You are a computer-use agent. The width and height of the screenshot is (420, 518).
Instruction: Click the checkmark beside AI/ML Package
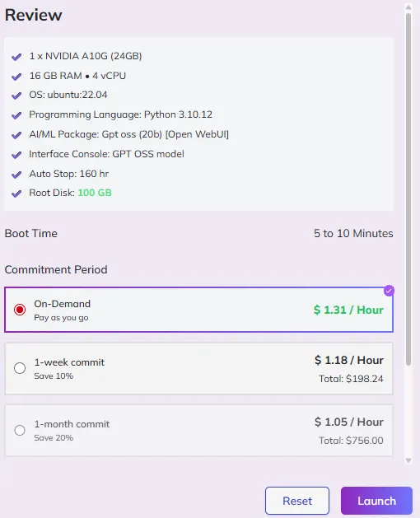tap(16, 135)
